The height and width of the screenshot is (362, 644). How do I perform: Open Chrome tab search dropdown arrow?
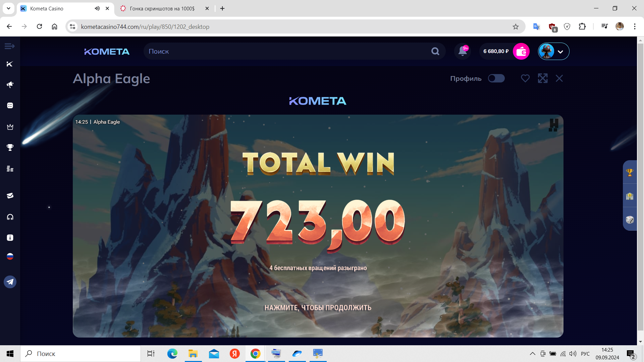coord(8,8)
